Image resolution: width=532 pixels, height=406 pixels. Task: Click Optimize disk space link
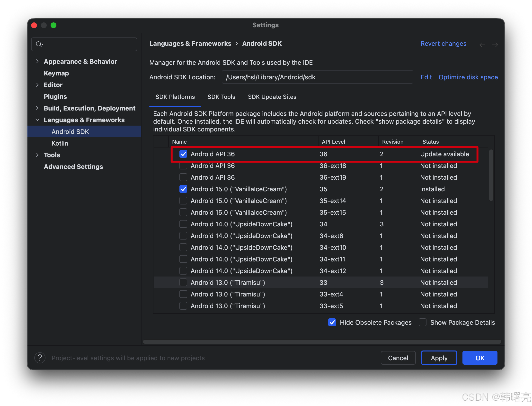[468, 77]
